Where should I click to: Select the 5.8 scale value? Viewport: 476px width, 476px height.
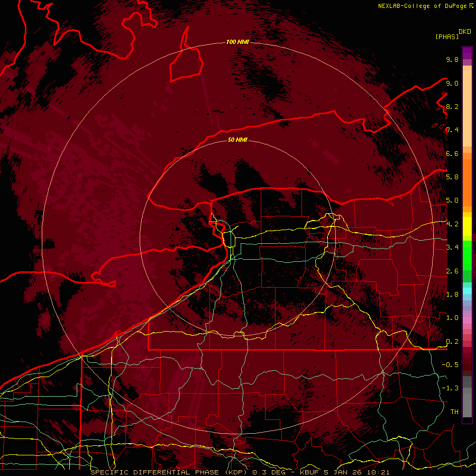tap(452, 177)
